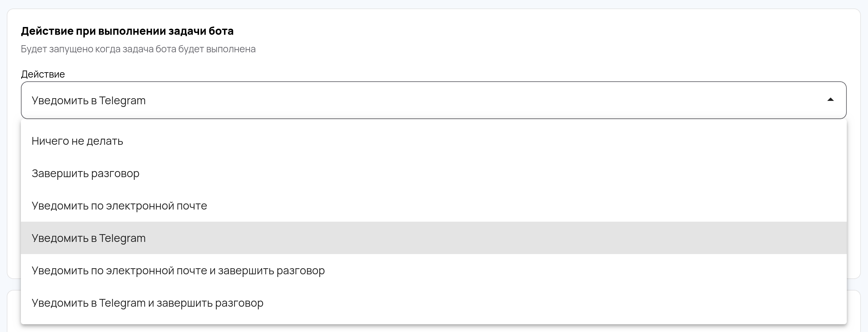The width and height of the screenshot is (868, 332).
Task: Select "Уведомить по электронной почте" option
Action: pyautogui.click(x=119, y=206)
